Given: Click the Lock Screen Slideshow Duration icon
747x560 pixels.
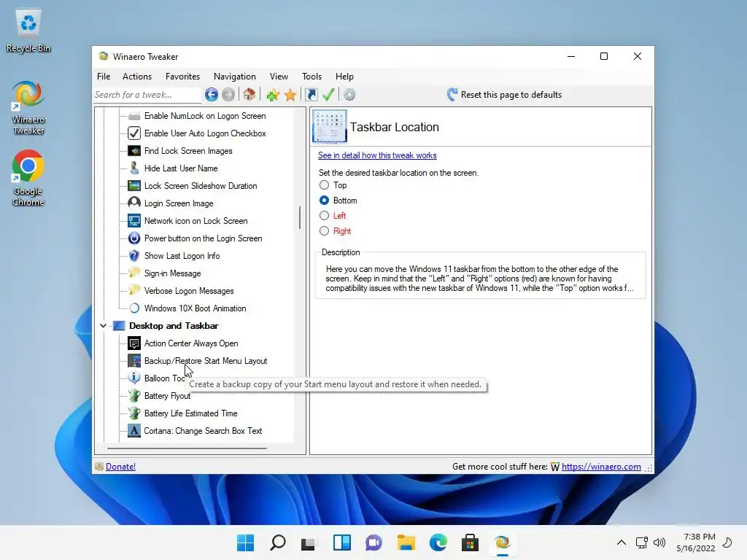Looking at the screenshot, I should tap(134, 186).
